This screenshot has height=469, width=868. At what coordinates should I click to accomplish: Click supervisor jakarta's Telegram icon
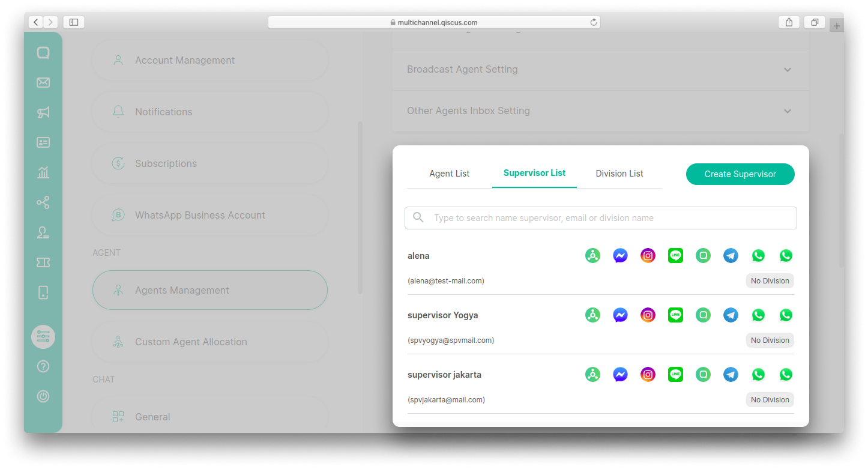click(x=731, y=375)
